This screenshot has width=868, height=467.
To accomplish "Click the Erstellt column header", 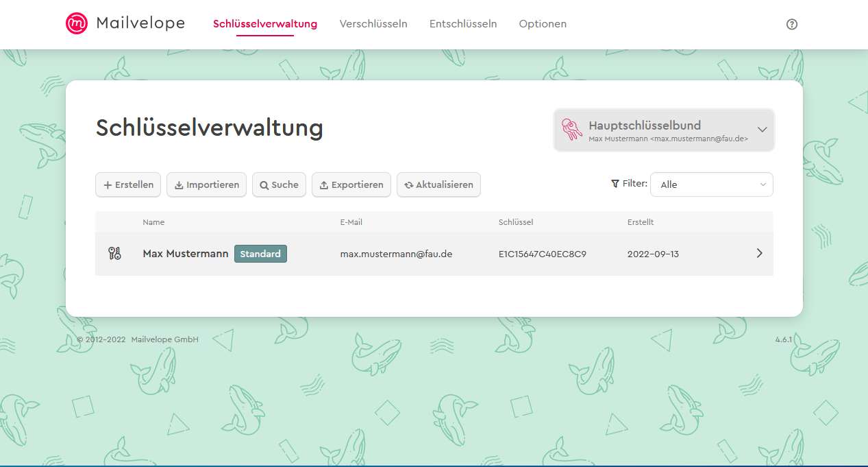I will (x=641, y=222).
